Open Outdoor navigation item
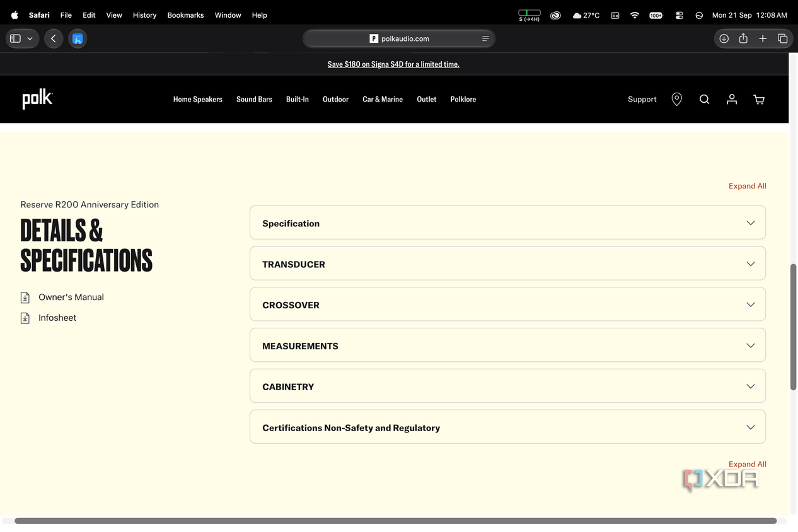The width and height of the screenshot is (798, 532). pos(335,99)
